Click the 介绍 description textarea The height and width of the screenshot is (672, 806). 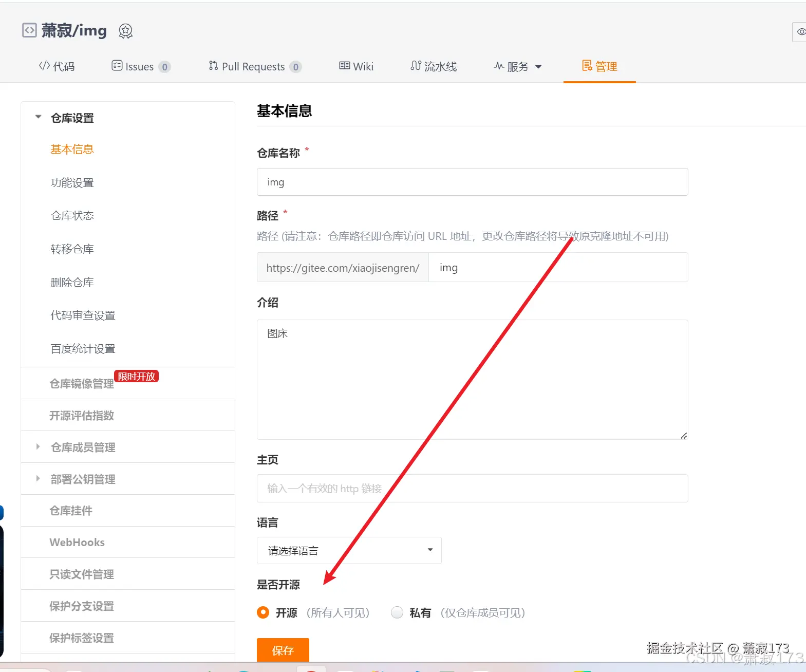pyautogui.click(x=472, y=380)
